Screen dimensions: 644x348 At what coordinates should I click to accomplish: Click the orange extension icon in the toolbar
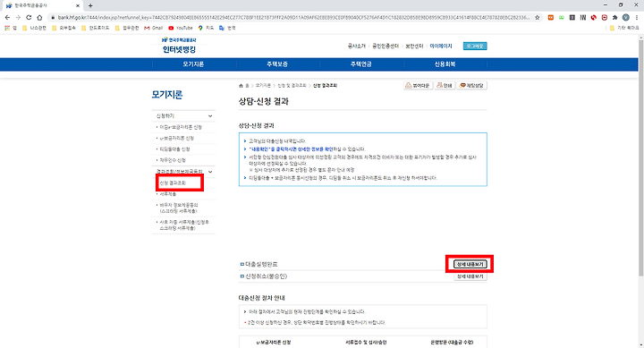(551, 17)
